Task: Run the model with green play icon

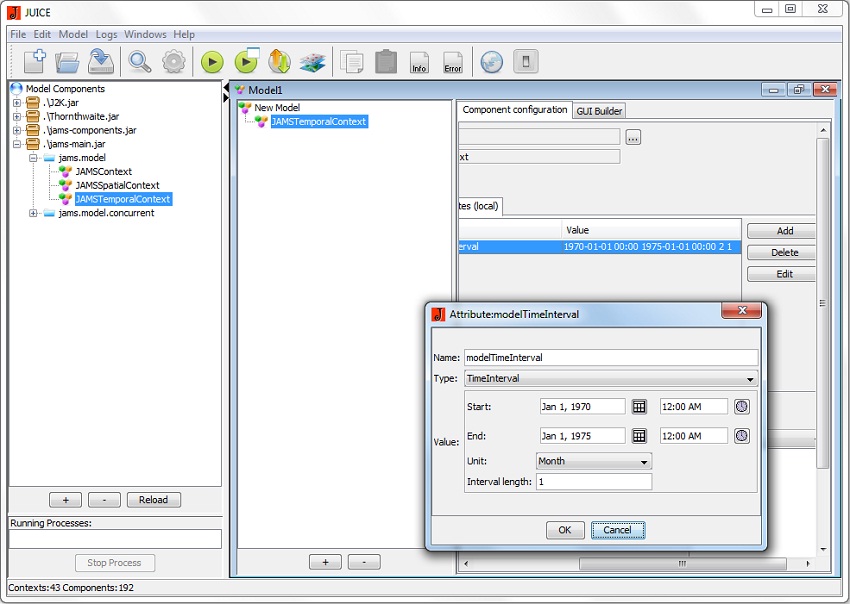Action: pyautogui.click(x=212, y=62)
